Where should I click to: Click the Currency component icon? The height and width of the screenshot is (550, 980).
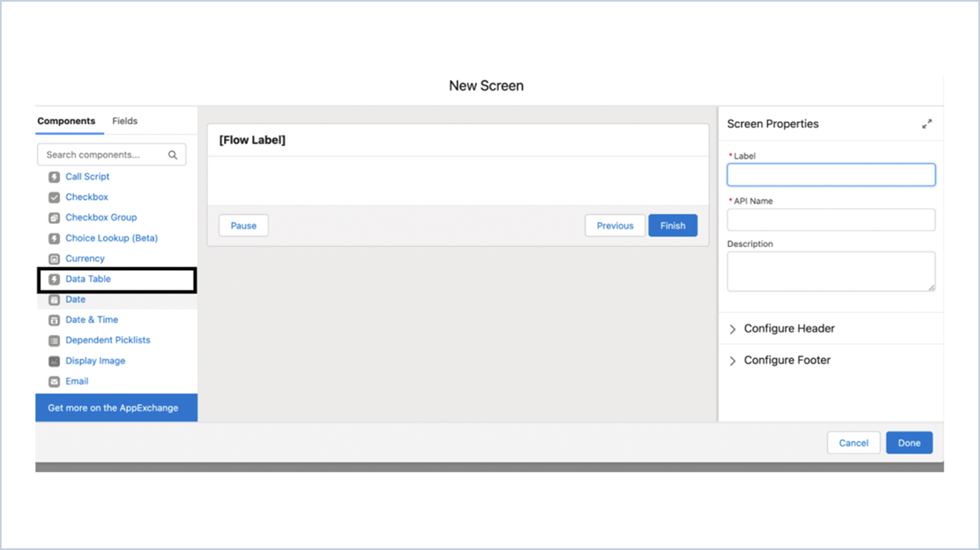pyautogui.click(x=54, y=258)
